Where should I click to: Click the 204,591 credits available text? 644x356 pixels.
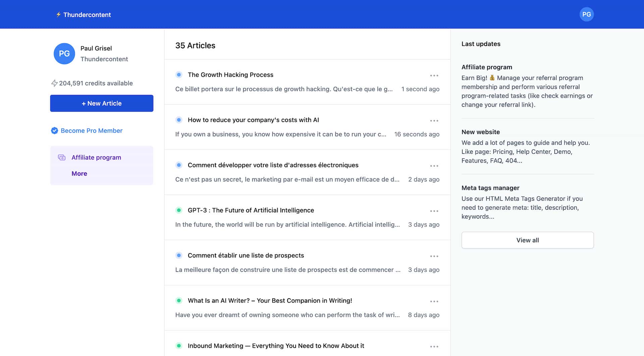(96, 83)
